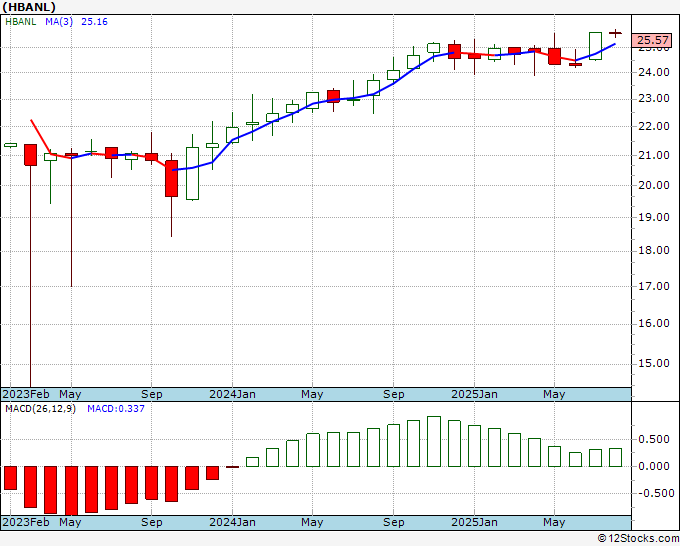
Task: Click the 23.00 price axis label
Action: tap(654, 99)
